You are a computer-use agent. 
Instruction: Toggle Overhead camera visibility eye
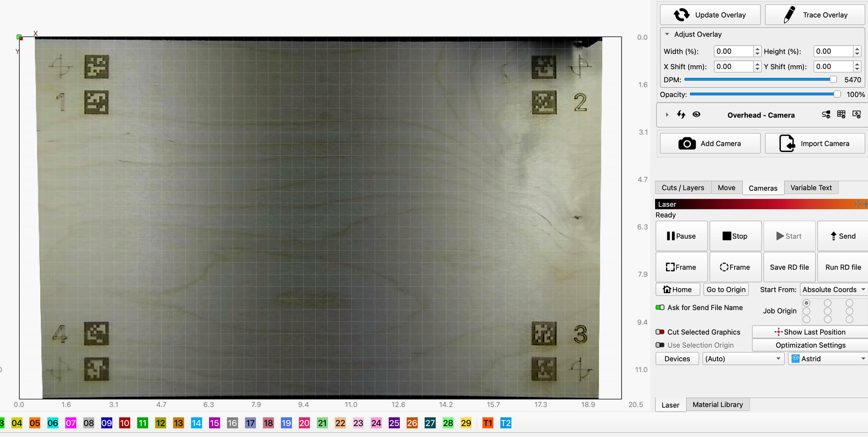(x=697, y=114)
